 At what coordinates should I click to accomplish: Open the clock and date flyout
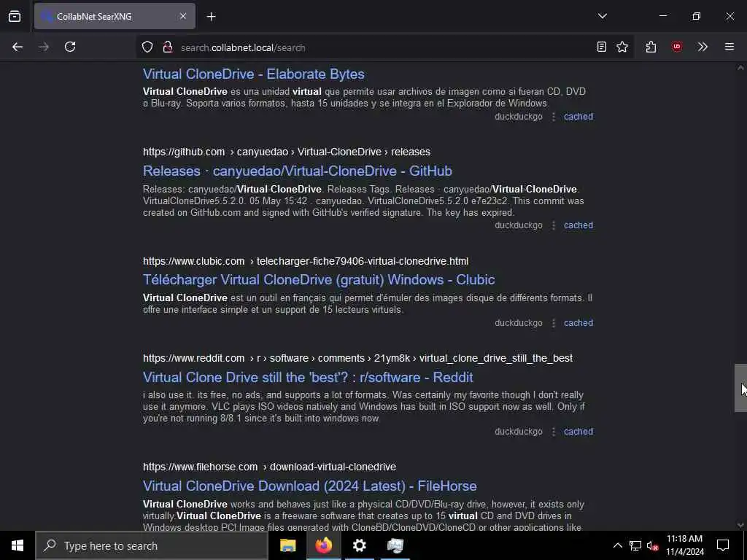pos(684,545)
